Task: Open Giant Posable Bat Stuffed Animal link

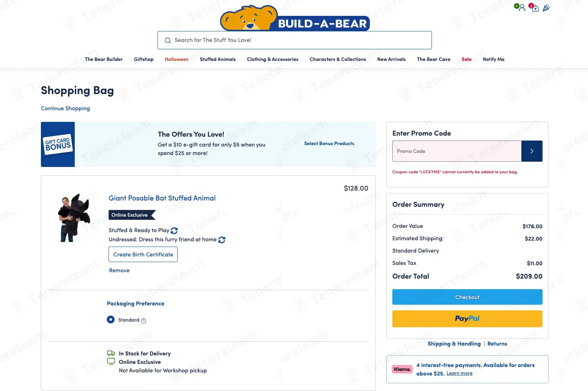Action: point(162,198)
